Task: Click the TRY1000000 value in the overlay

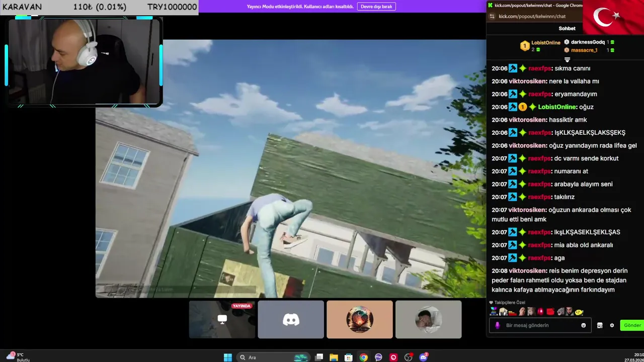Action: [172, 7]
